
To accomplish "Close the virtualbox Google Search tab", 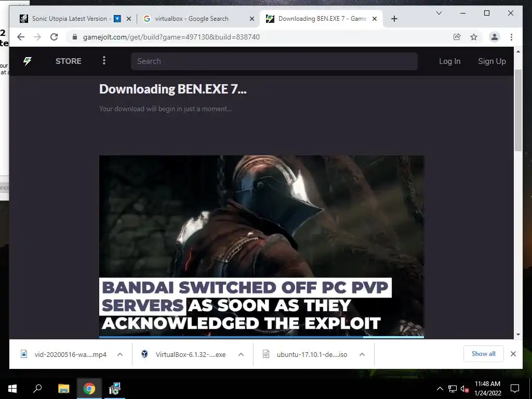I will pos(252,19).
